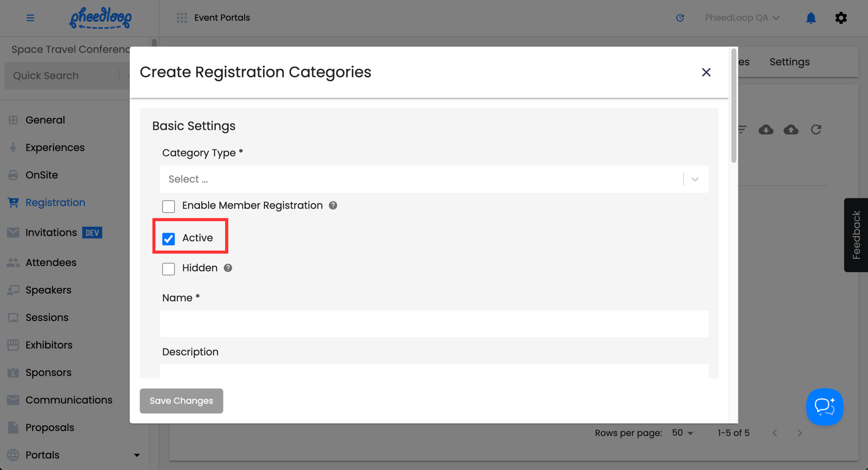Open Sessions in the sidebar
The height and width of the screenshot is (470, 868).
pyautogui.click(x=47, y=318)
